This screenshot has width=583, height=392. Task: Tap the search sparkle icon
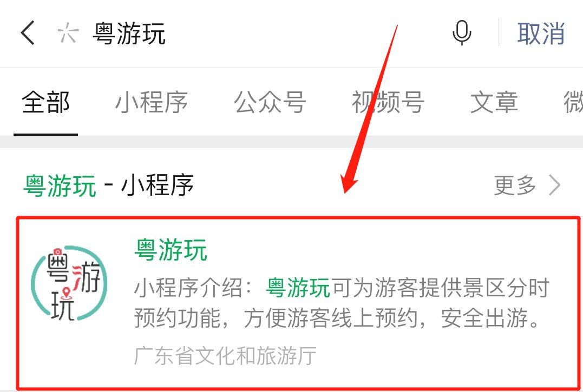coord(68,33)
